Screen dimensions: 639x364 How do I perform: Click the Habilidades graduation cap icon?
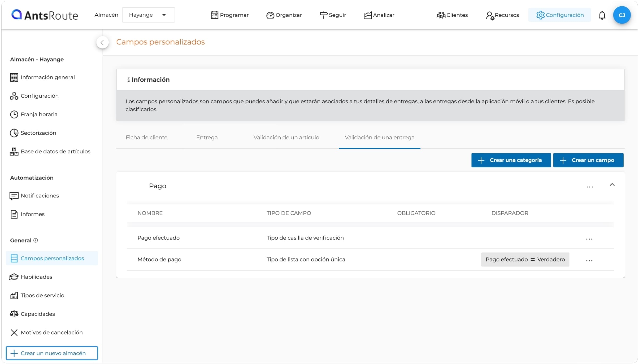[14, 277]
